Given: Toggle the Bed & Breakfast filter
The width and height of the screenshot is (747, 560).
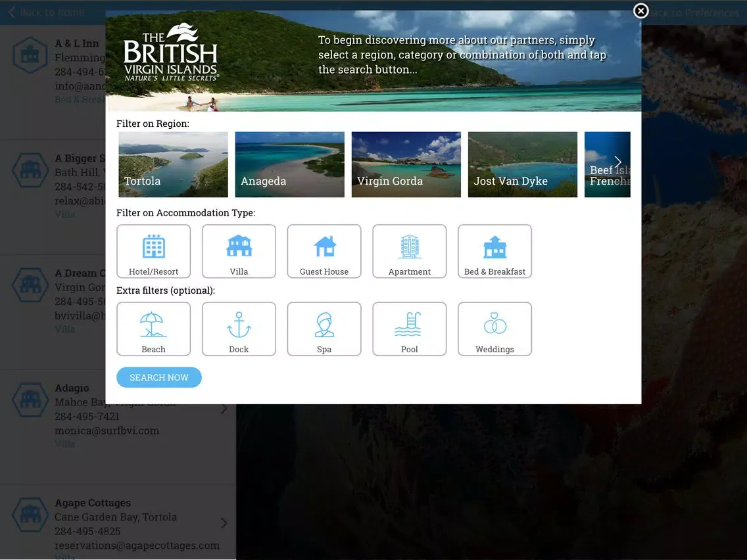Looking at the screenshot, I should pos(494,251).
